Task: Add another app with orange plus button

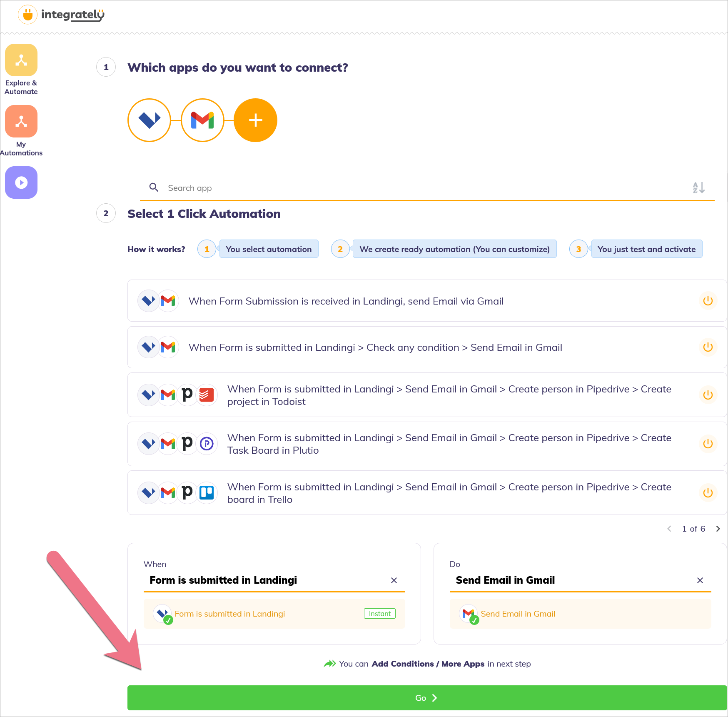Action: 255,120
